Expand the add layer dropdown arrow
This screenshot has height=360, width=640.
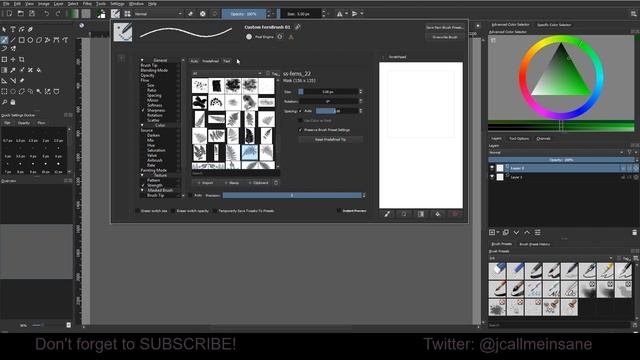pyautogui.click(x=498, y=232)
